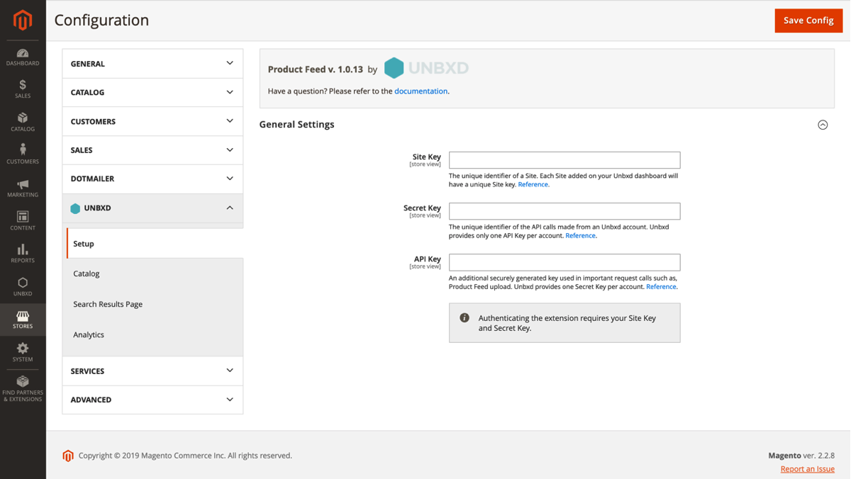Click the Report an Issue link

807,469
